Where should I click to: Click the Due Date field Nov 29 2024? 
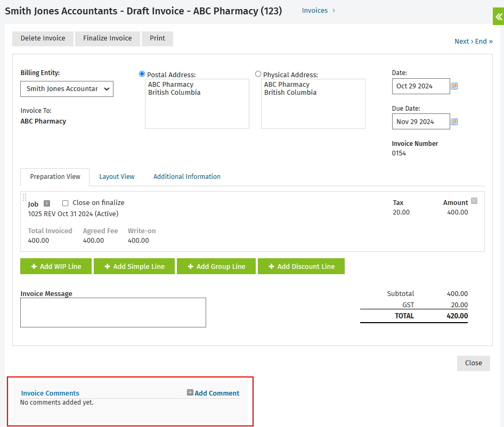(421, 121)
